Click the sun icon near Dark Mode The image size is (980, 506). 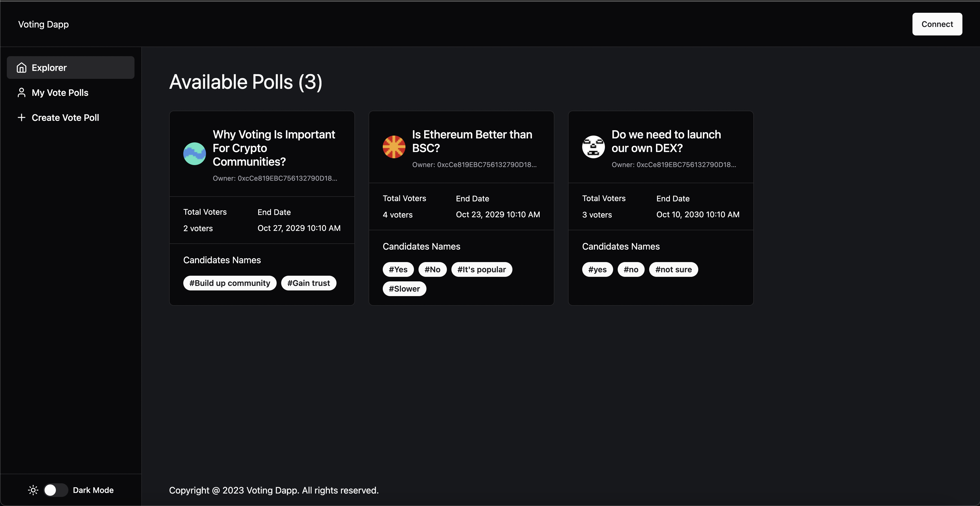(x=33, y=490)
